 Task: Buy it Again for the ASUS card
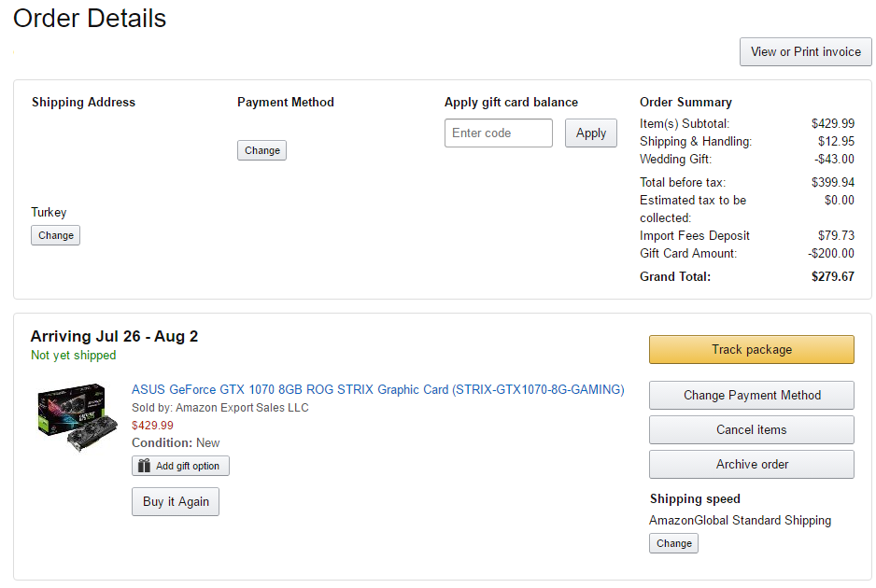[x=176, y=501]
